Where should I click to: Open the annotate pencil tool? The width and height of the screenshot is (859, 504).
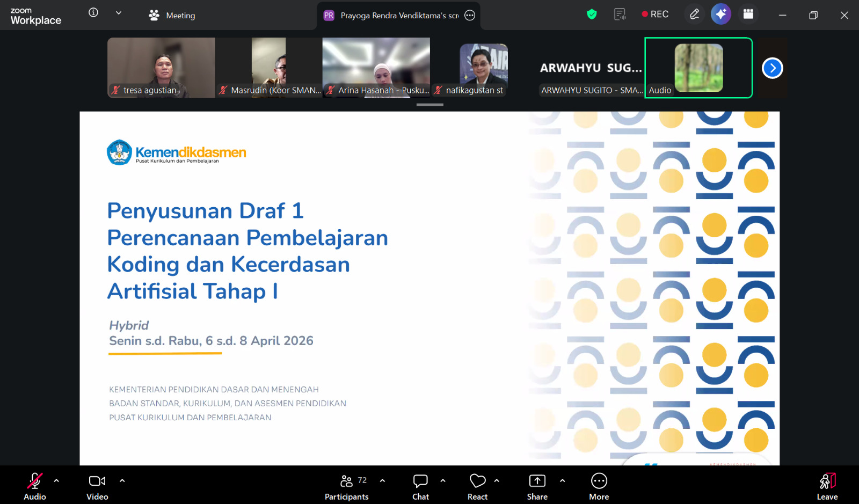point(694,14)
